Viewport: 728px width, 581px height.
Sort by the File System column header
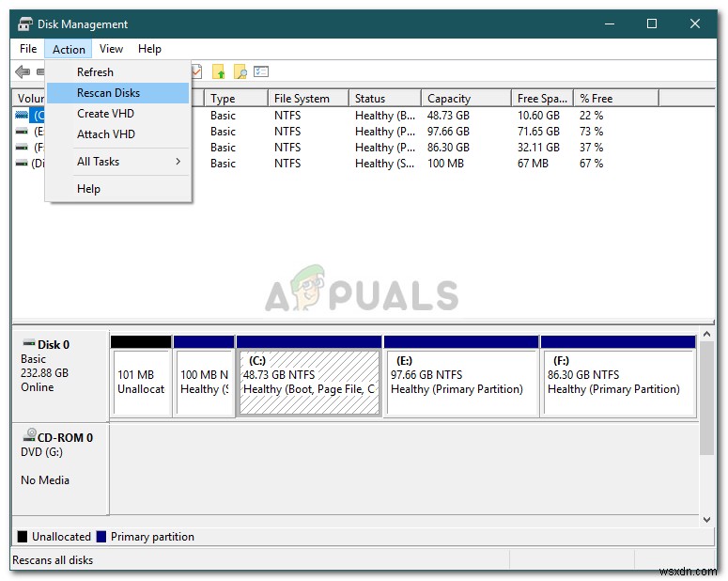308,99
